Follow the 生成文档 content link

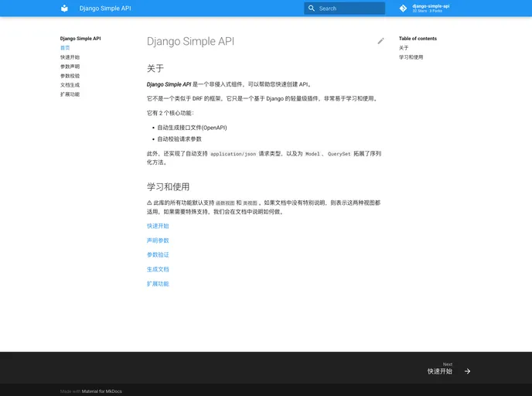tap(158, 269)
